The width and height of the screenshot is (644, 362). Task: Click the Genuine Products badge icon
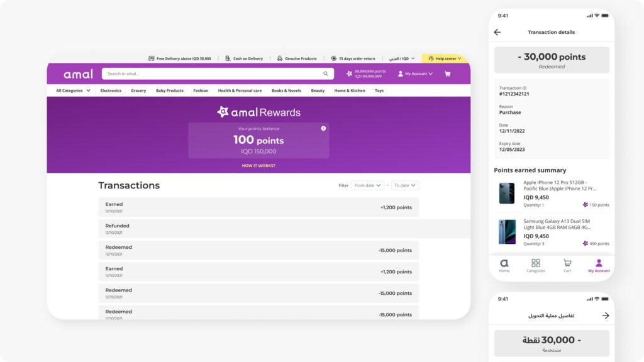(x=280, y=58)
